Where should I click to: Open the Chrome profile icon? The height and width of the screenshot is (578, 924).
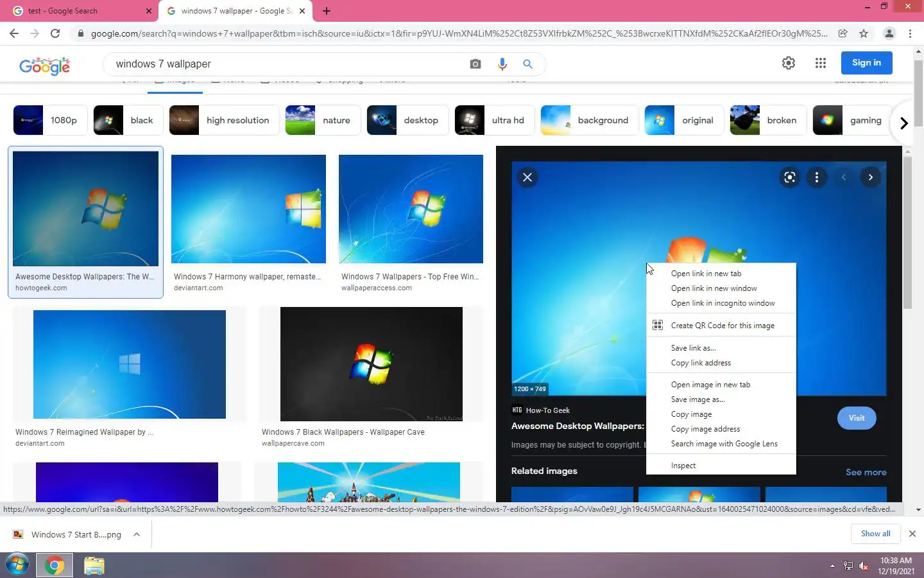coord(889,33)
